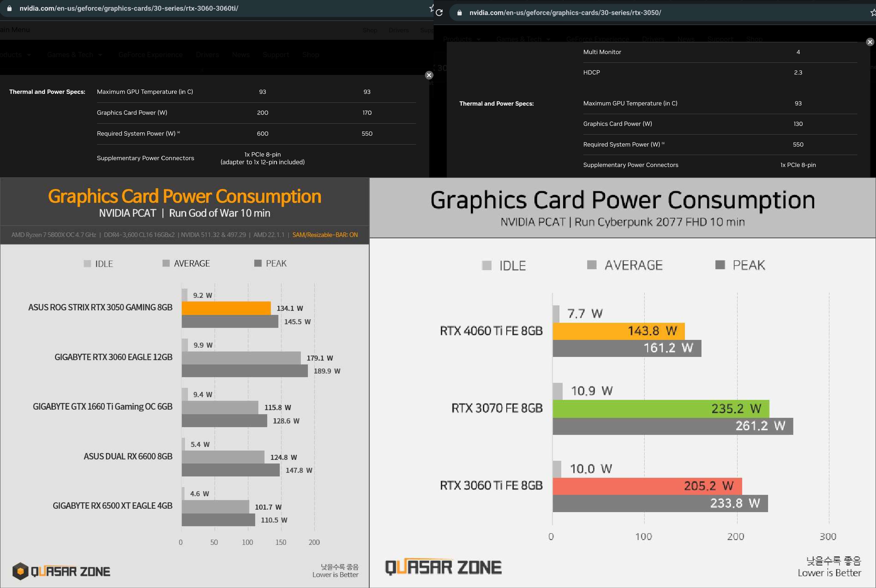The image size is (876, 588).
Task: Click the 'GIGABYTE GTX 1660 Ti Gaming OC 6GB' label
Action: 102,407
